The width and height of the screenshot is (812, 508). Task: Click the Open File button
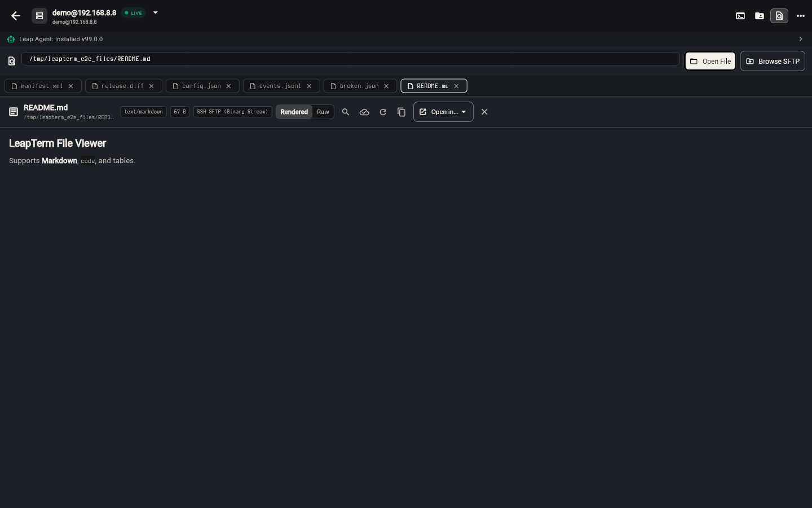(710, 61)
